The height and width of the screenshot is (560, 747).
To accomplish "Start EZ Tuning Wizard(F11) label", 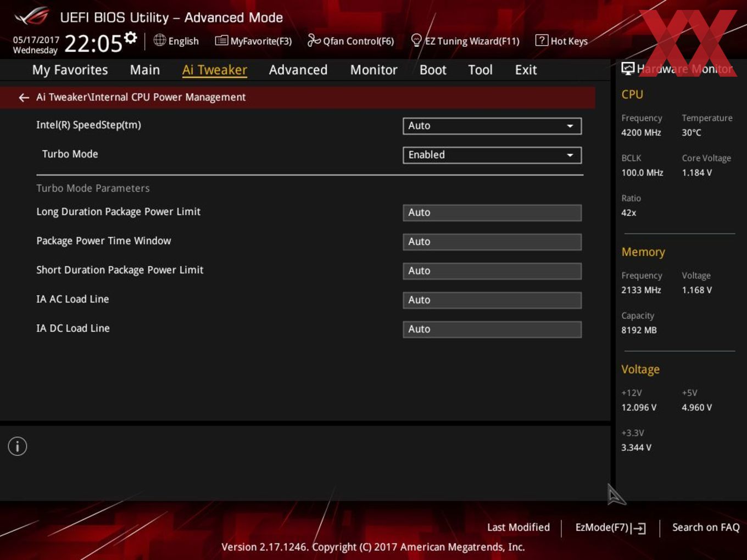I will (472, 41).
